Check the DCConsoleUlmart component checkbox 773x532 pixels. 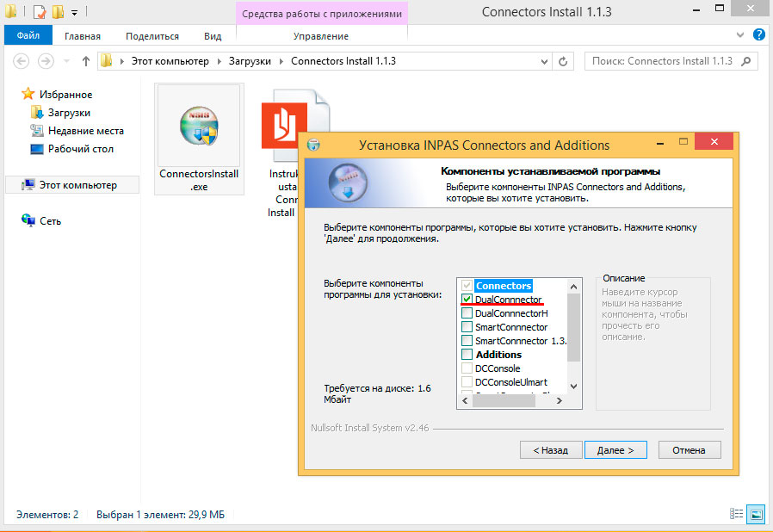(x=467, y=382)
